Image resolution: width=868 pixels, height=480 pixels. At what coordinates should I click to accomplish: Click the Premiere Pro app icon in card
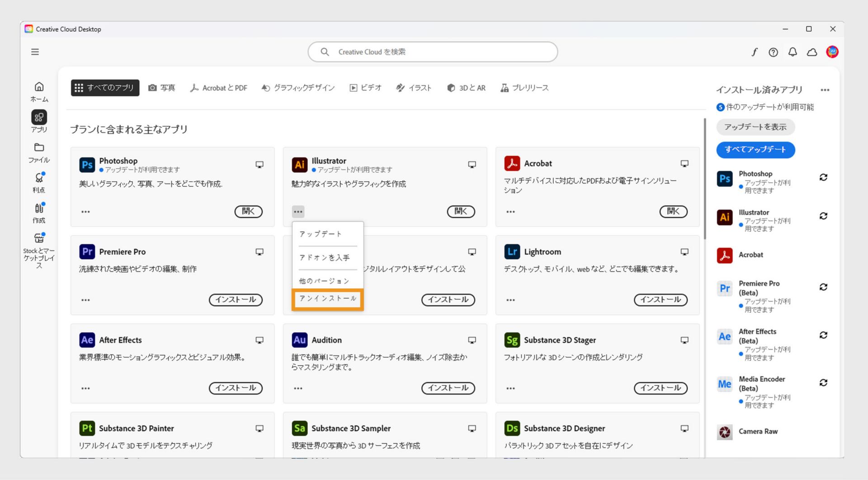pyautogui.click(x=87, y=252)
